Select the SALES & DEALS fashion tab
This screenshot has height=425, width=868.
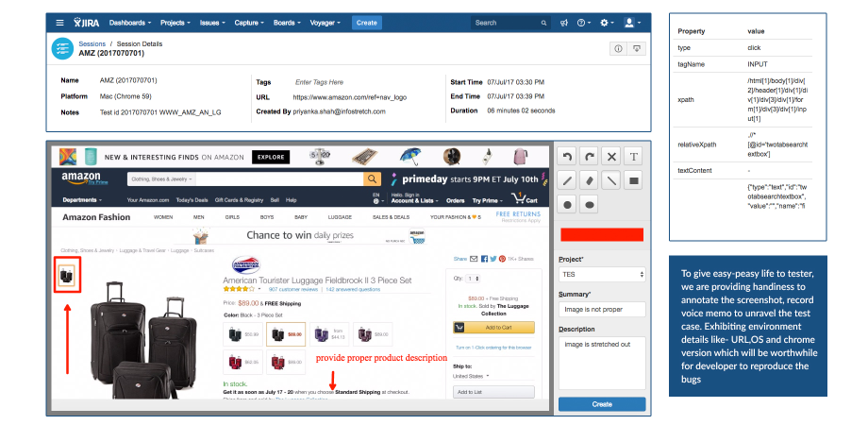[x=391, y=217]
